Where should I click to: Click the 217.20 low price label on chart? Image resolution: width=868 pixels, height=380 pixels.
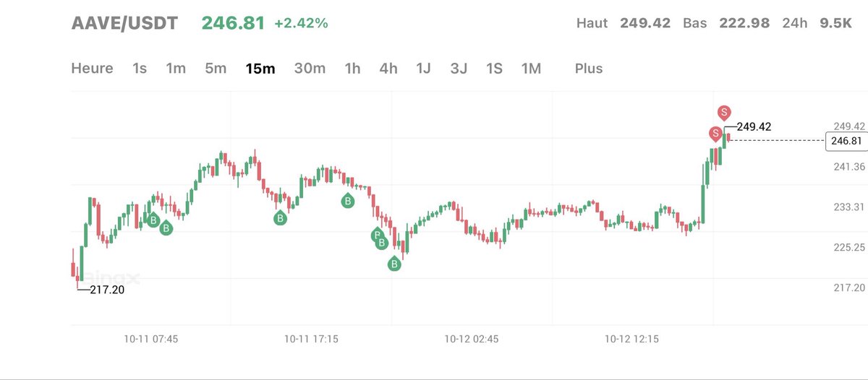pos(108,290)
